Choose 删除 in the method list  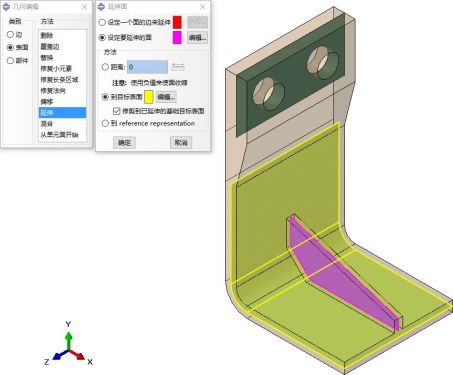click(62, 35)
